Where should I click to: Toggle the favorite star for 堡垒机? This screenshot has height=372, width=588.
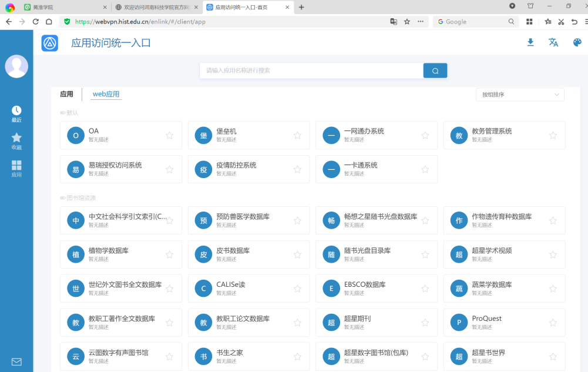point(297,135)
